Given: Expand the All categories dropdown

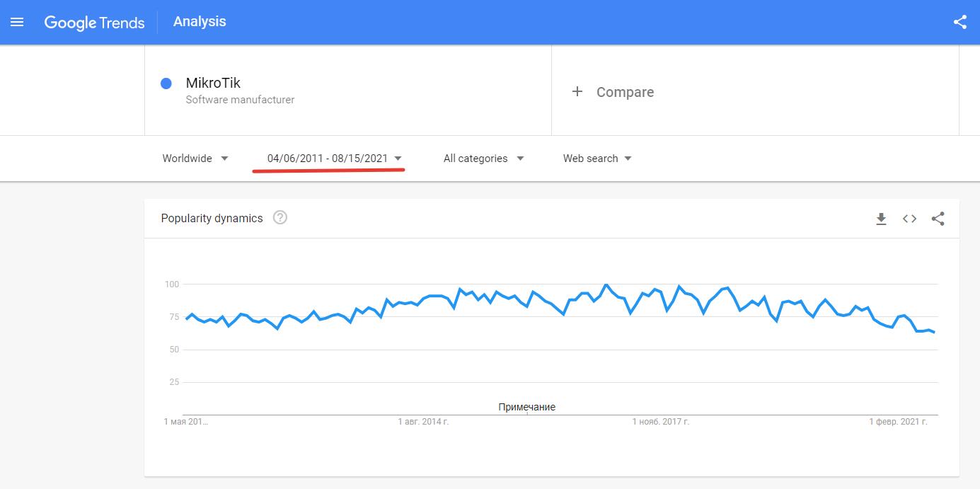Looking at the screenshot, I should pos(483,159).
